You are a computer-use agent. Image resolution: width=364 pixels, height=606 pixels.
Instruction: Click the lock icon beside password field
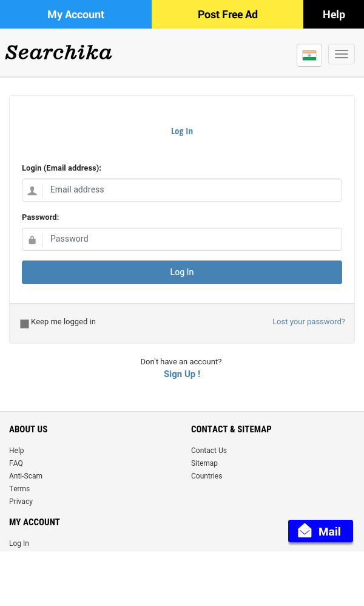pyautogui.click(x=32, y=240)
